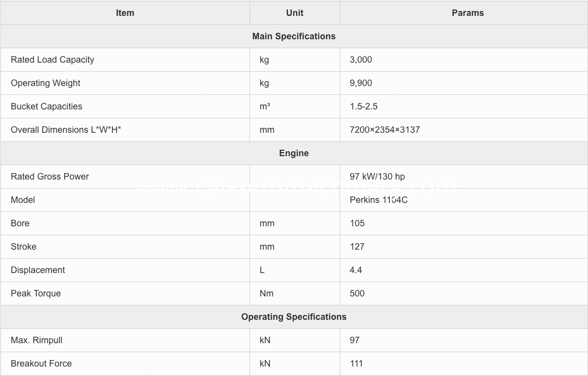
Task: Click the Unit column header
Action: coord(294,13)
